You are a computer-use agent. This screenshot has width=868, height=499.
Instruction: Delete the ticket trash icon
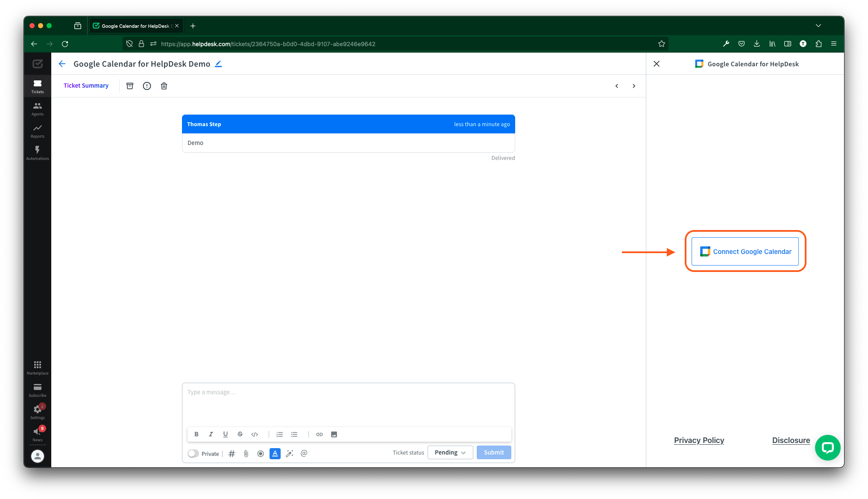[164, 86]
